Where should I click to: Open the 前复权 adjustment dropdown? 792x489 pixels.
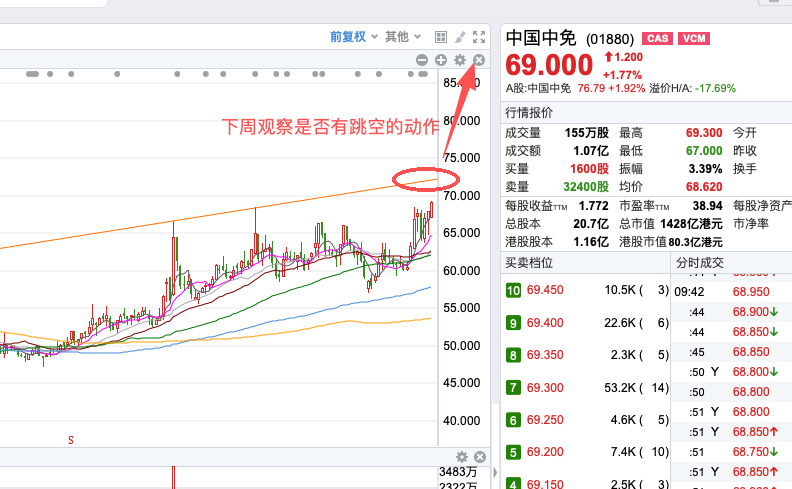353,37
